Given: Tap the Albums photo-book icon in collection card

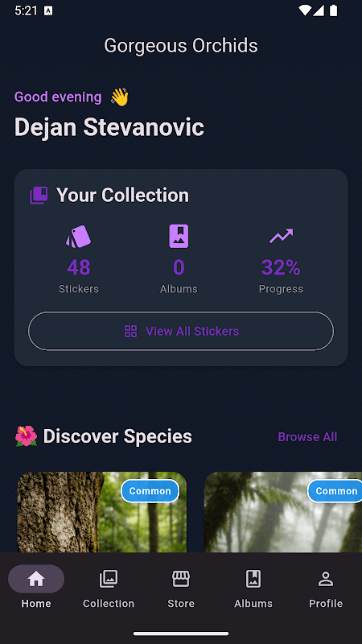Looking at the screenshot, I should tap(179, 236).
